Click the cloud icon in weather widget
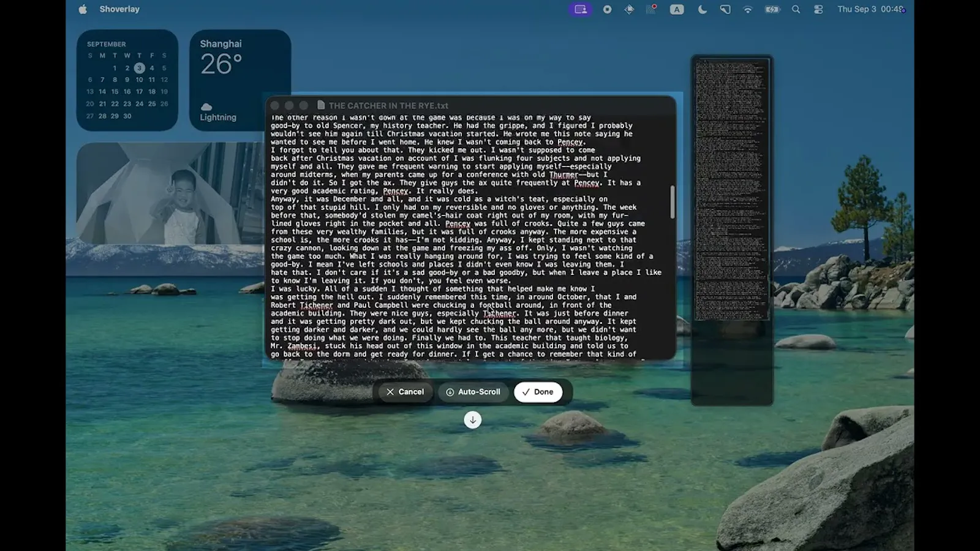The width and height of the screenshot is (980, 551). pos(206,107)
